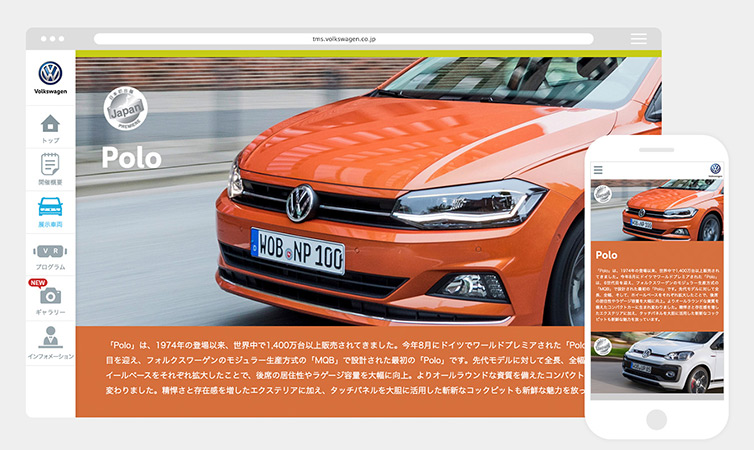Tap the Volkswagen logo on the phone screen

point(716,170)
